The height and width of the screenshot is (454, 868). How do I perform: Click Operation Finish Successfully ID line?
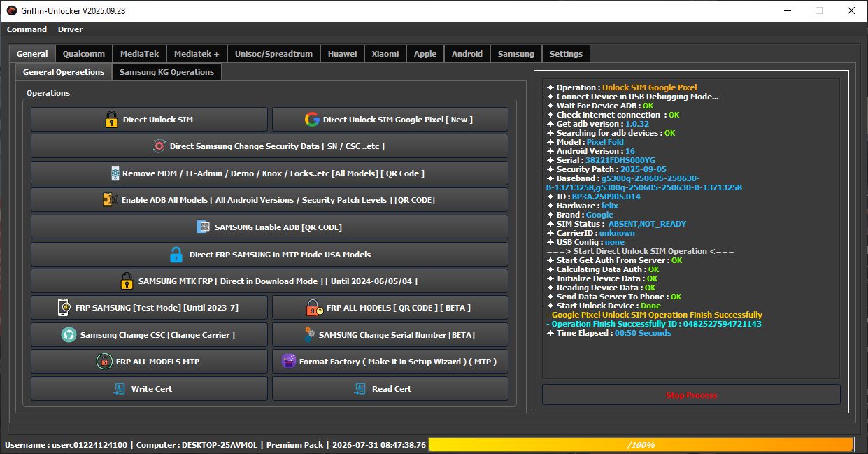pos(654,324)
